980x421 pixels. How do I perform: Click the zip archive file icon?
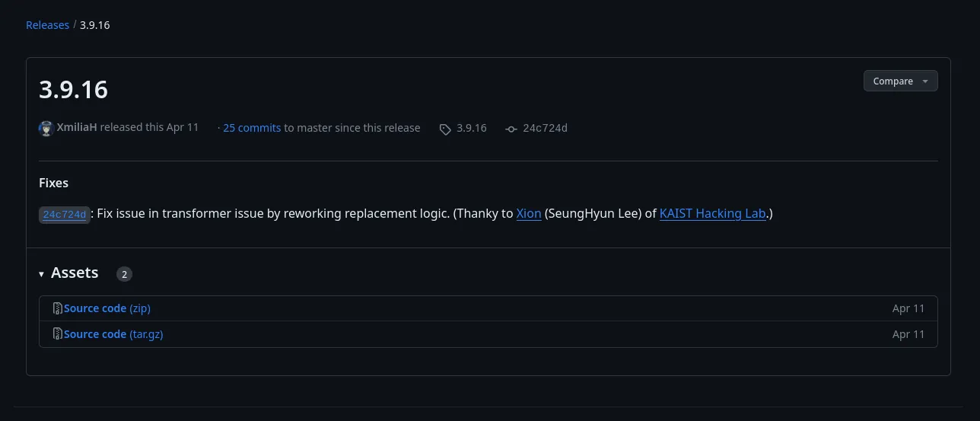[x=57, y=308]
